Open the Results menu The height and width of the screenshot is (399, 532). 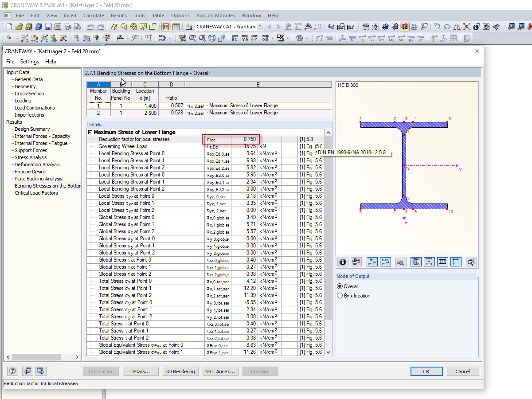(x=119, y=16)
